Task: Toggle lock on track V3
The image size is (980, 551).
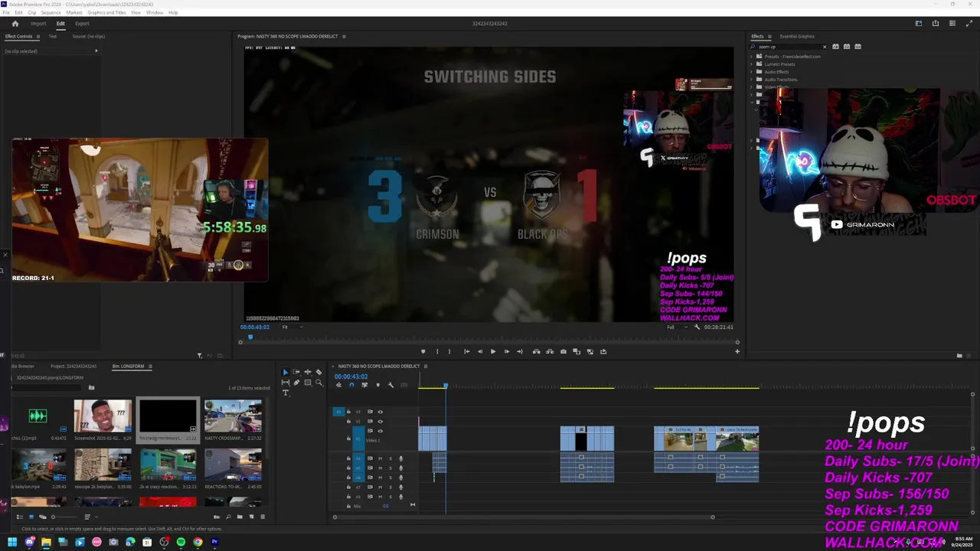Action: pos(348,412)
